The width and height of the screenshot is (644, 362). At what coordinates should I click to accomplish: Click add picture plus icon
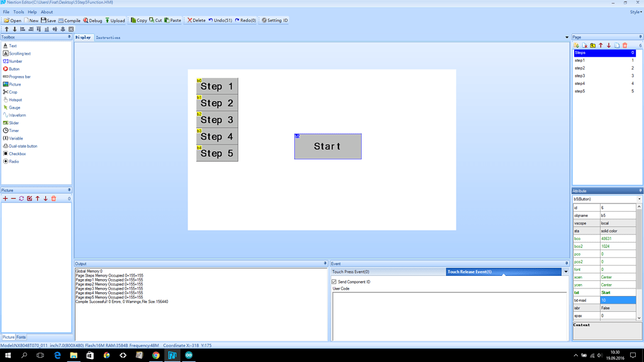(x=5, y=199)
